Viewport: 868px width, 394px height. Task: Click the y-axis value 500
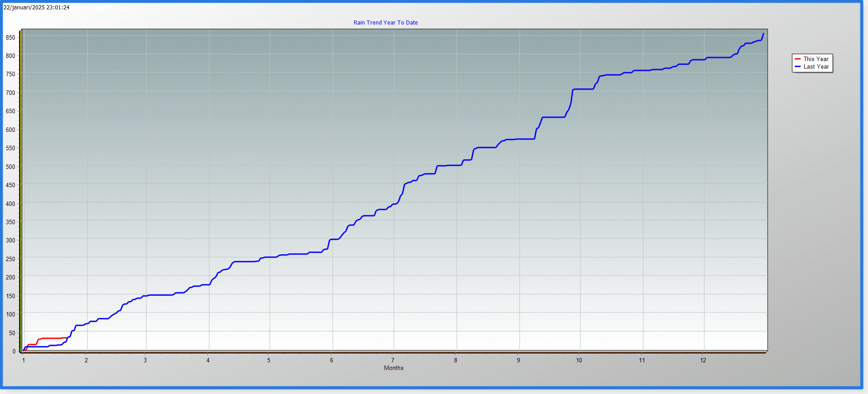(x=10, y=167)
